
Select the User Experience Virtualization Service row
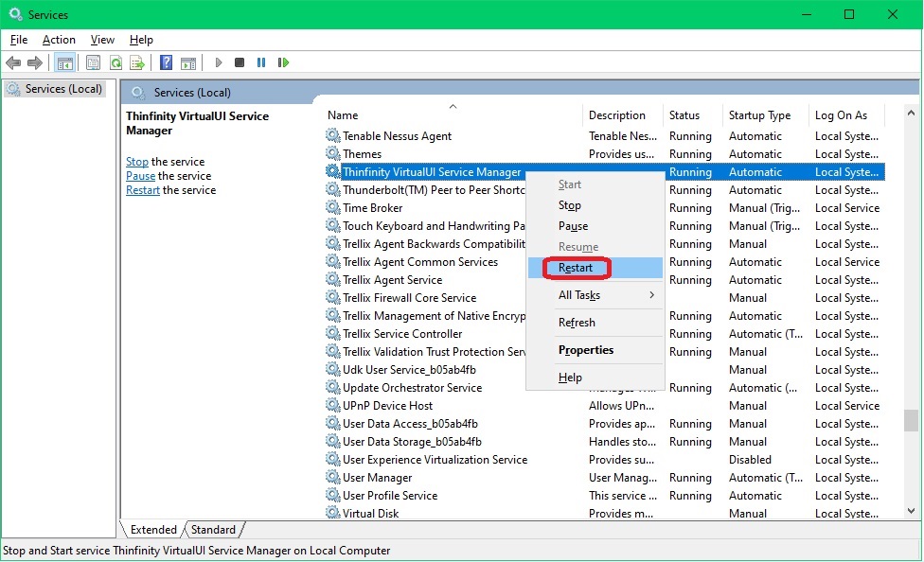click(x=605, y=459)
